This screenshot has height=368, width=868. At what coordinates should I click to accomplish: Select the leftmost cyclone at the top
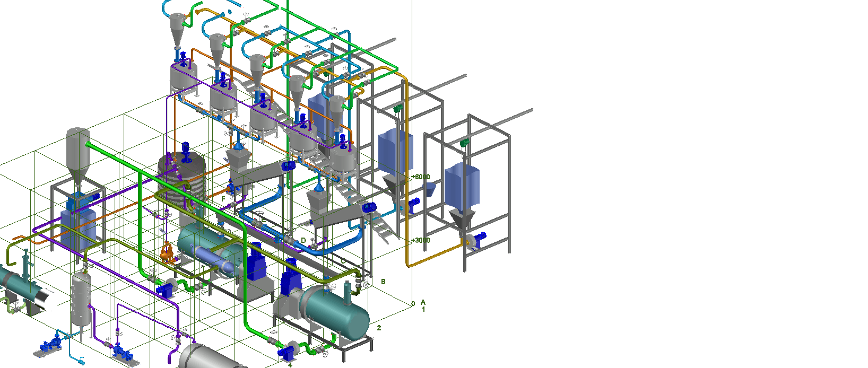(177, 30)
